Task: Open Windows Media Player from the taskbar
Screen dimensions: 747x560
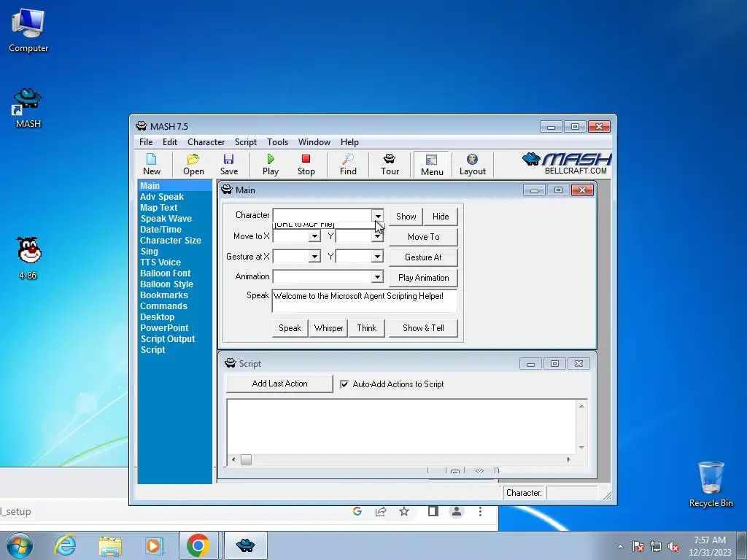Action: pyautogui.click(x=154, y=545)
